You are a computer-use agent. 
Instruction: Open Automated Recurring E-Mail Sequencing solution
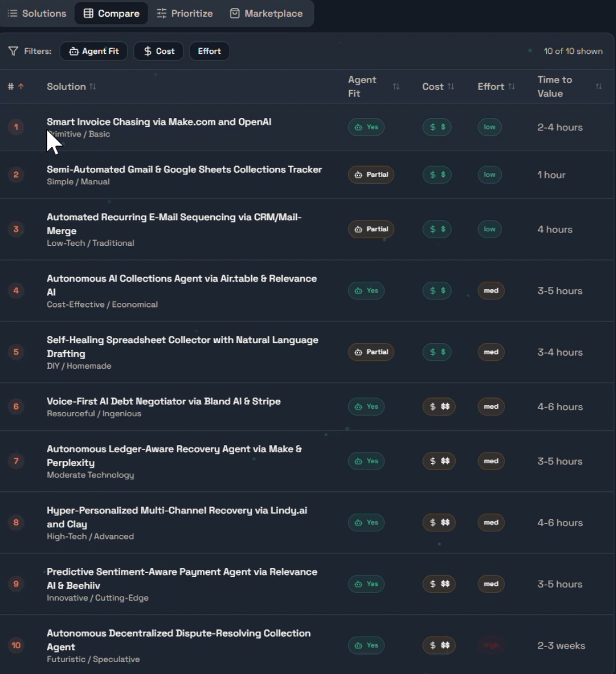(x=174, y=224)
